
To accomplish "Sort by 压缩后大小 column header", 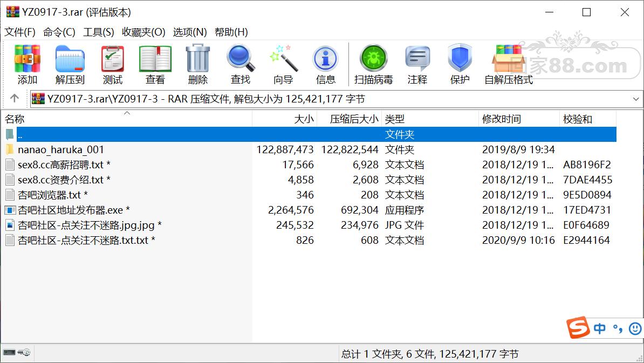I will [x=350, y=119].
